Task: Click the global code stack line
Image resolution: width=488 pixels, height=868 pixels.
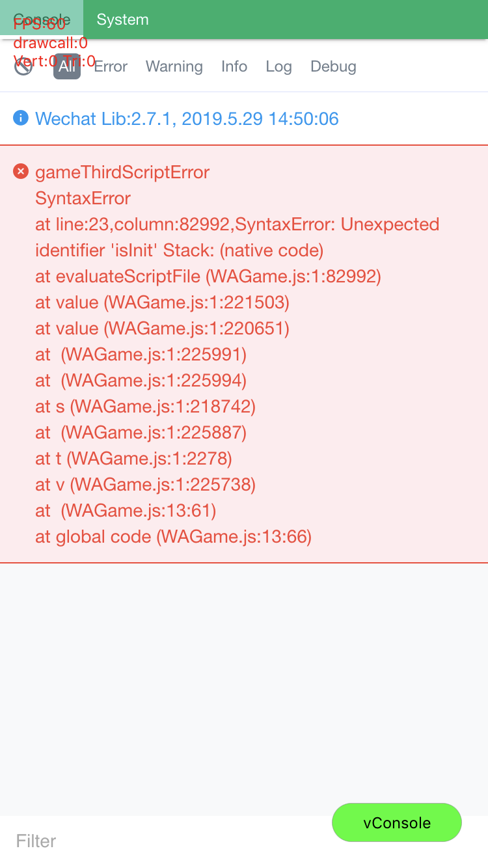Action: [174, 537]
